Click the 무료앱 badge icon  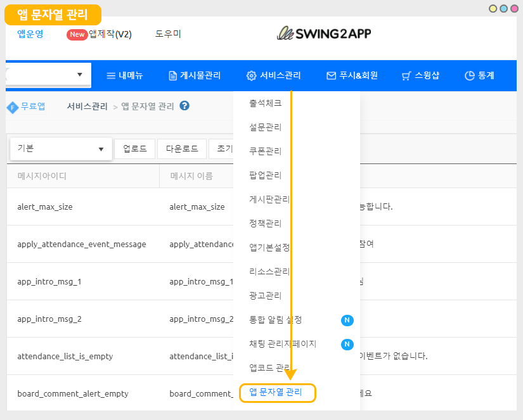click(13, 106)
